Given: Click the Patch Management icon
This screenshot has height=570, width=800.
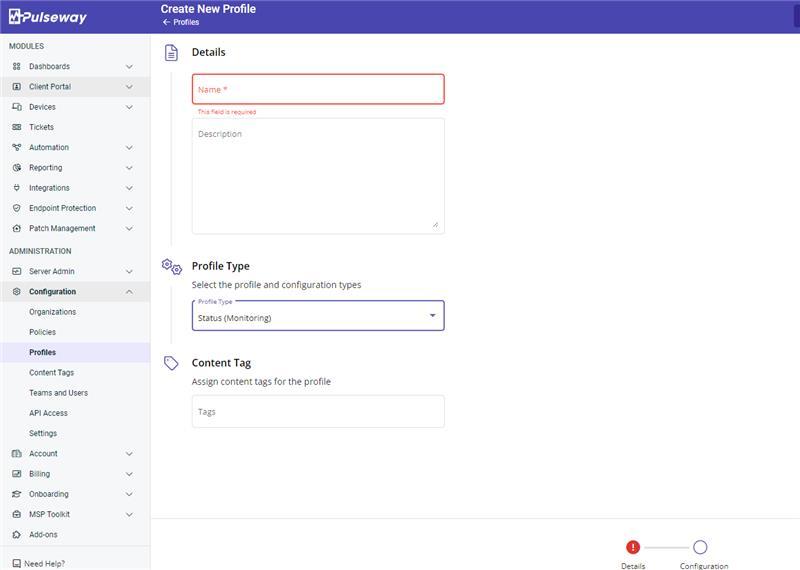Looking at the screenshot, I should (x=17, y=229).
